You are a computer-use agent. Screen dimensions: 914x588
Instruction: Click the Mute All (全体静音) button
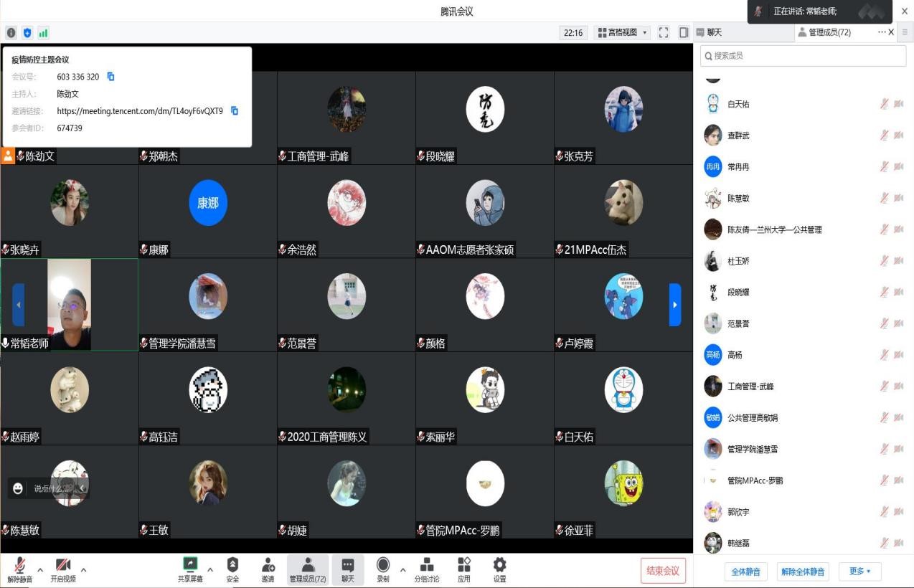(x=746, y=572)
